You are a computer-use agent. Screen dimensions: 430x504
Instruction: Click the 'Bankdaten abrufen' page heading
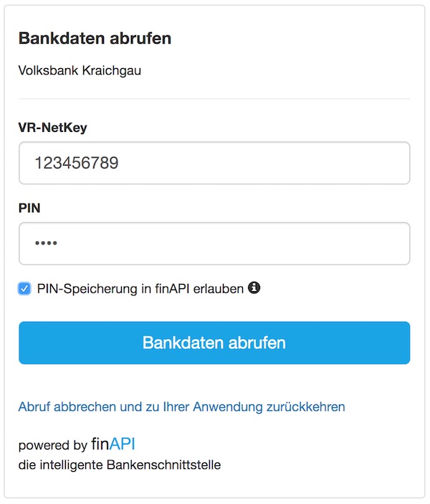pos(95,38)
